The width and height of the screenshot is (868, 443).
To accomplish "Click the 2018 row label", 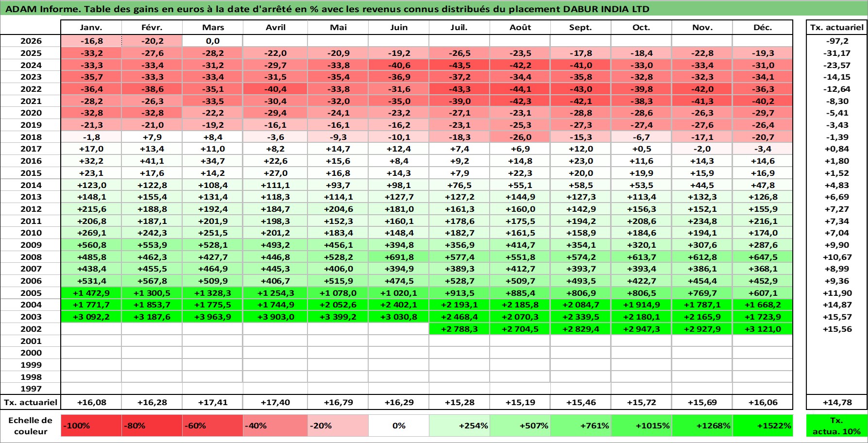I will click(31, 137).
